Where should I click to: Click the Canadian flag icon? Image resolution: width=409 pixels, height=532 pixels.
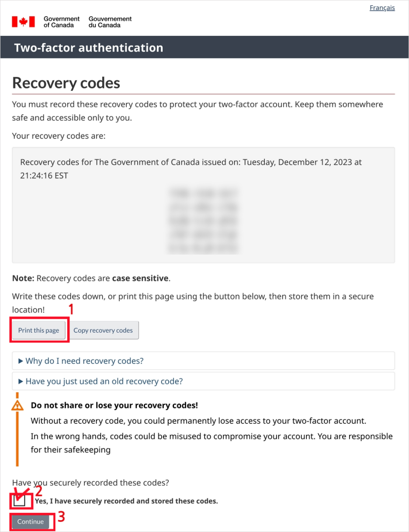(23, 22)
